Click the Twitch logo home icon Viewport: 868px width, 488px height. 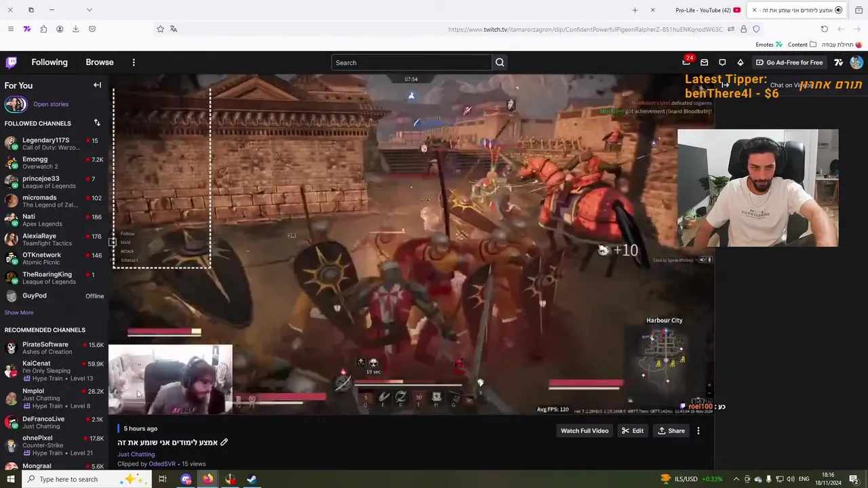coord(11,62)
